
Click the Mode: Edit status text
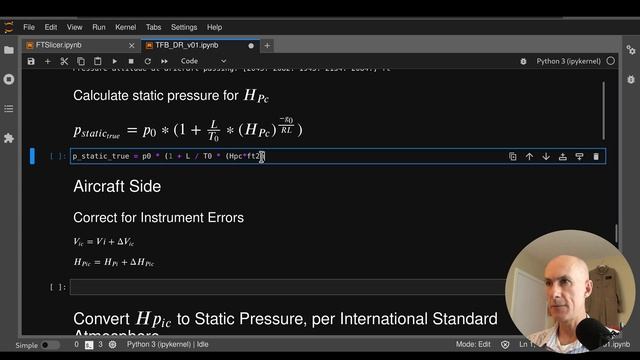point(473,344)
